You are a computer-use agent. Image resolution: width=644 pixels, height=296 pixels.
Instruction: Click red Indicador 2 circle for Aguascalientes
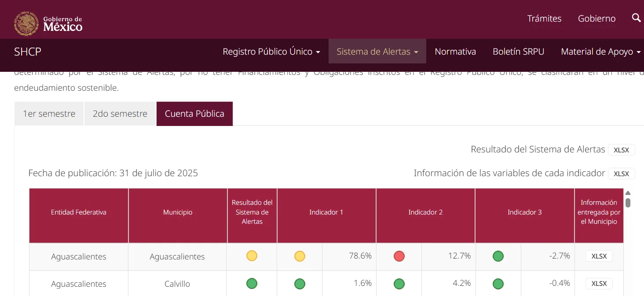tap(399, 256)
